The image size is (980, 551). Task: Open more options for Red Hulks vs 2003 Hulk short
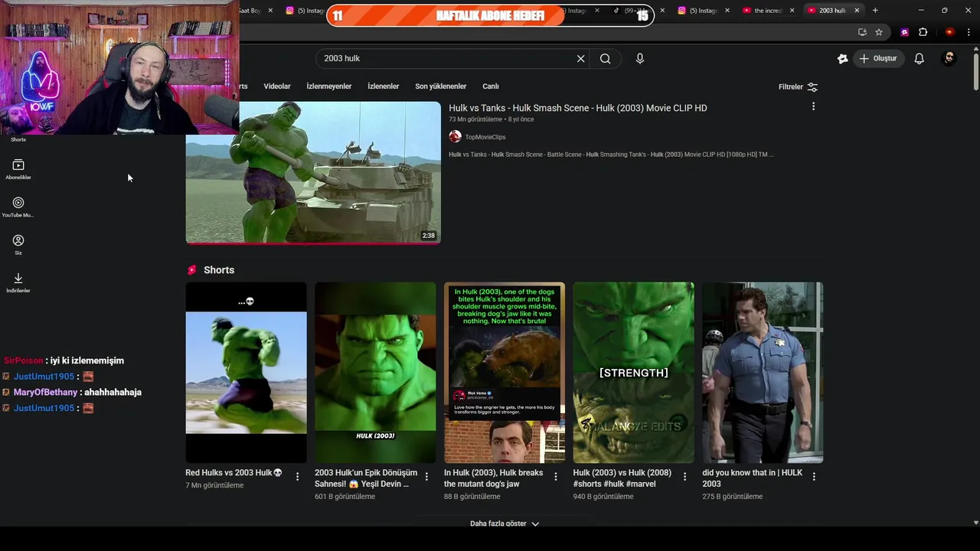pos(297,477)
